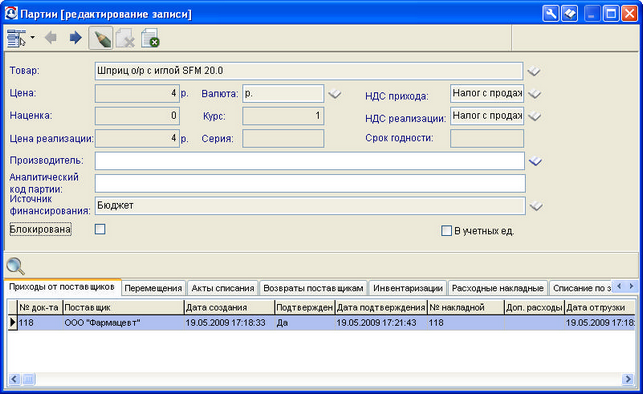Screen dimensions: 643x394
Task: Sort by the Дата создания column header
Action: pos(229,307)
